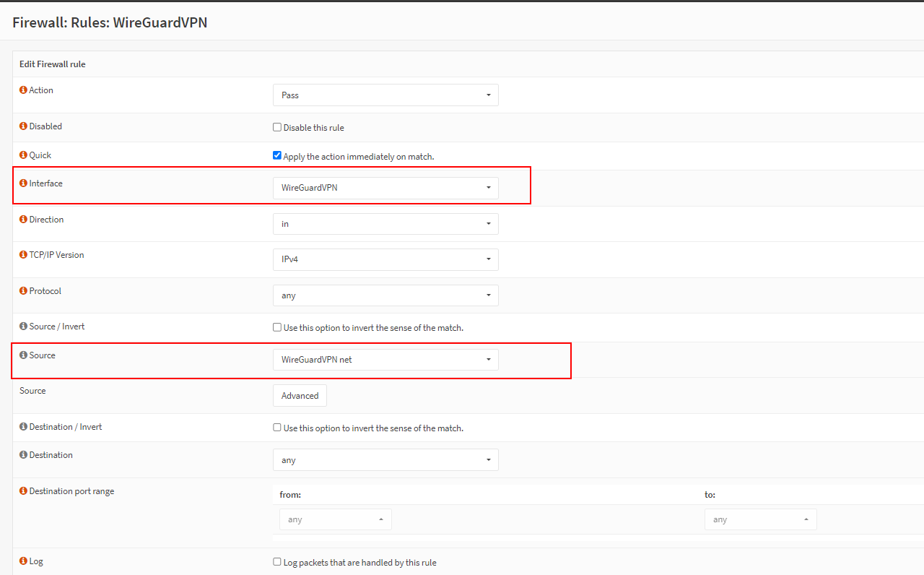Open the Source dropdown showing WireGuardVPN net
This screenshot has height=575, width=924.
[x=385, y=360]
